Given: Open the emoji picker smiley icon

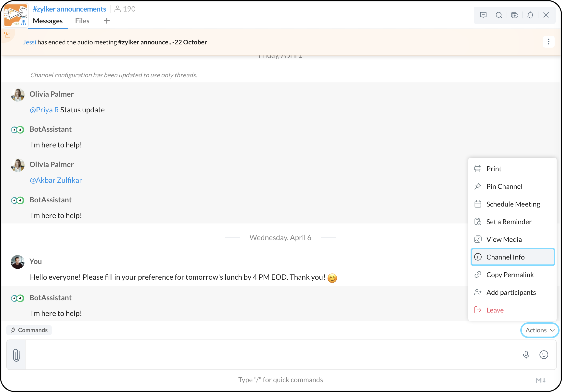Looking at the screenshot, I should click(x=544, y=355).
